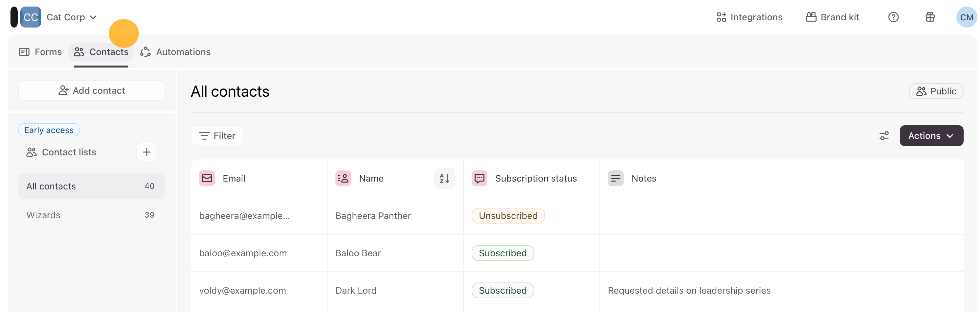This screenshot has height=312, width=980.
Task: Click the Subscription status column icon
Action: tap(479, 178)
